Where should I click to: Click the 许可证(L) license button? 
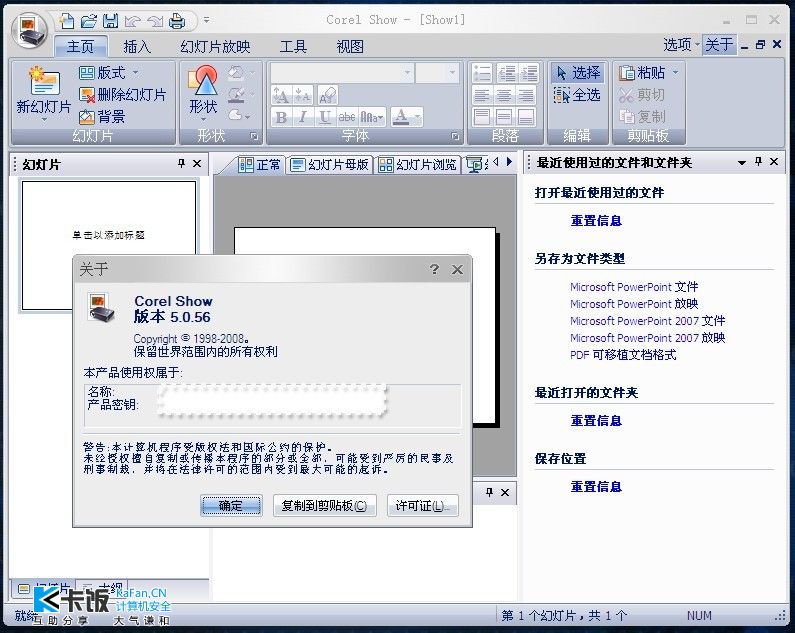423,506
